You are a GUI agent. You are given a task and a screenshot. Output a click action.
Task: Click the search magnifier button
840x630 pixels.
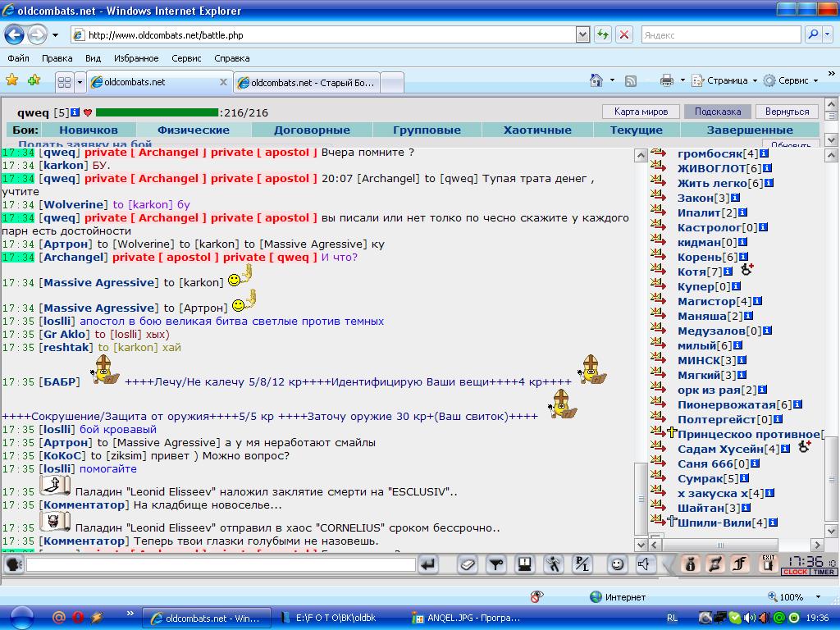click(813, 34)
